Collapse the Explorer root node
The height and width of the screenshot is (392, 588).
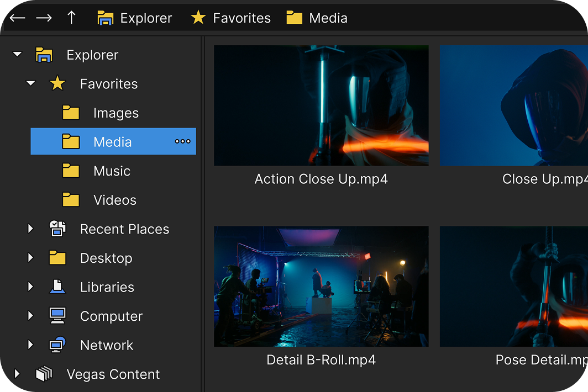(17, 54)
